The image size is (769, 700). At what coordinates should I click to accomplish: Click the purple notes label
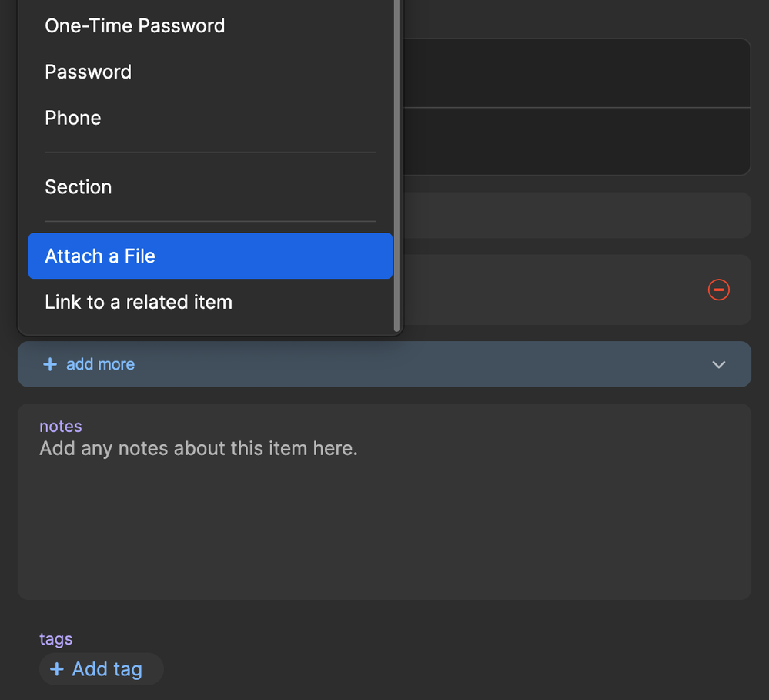click(x=61, y=427)
